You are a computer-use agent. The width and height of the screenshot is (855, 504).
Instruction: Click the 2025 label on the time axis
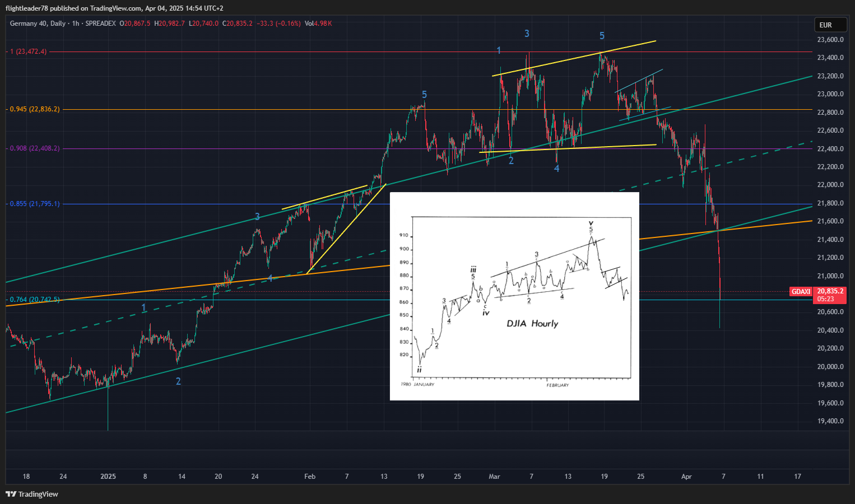tap(108, 477)
